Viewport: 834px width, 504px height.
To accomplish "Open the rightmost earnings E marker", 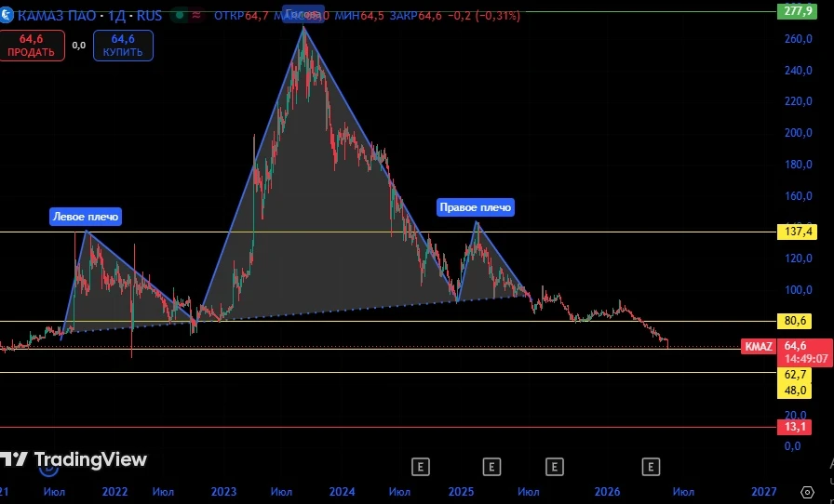I will pyautogui.click(x=651, y=468).
